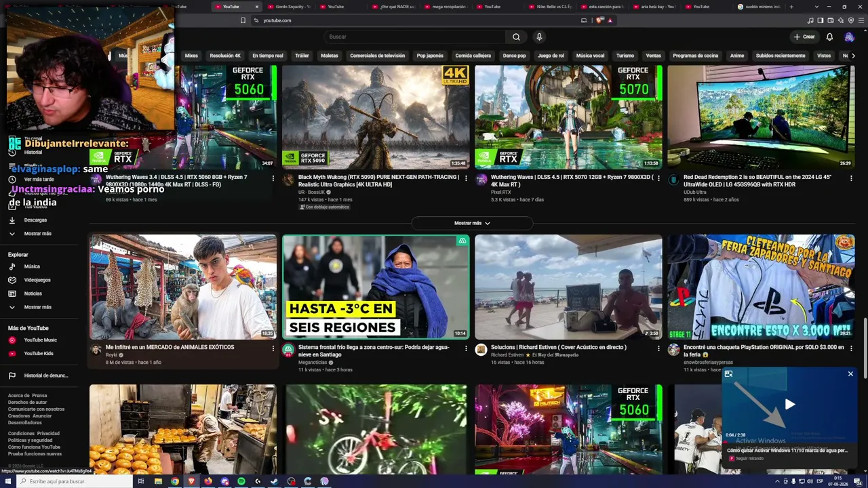
Task: Open more options for the Red Dead Redemption 2 video
Action: point(851,178)
